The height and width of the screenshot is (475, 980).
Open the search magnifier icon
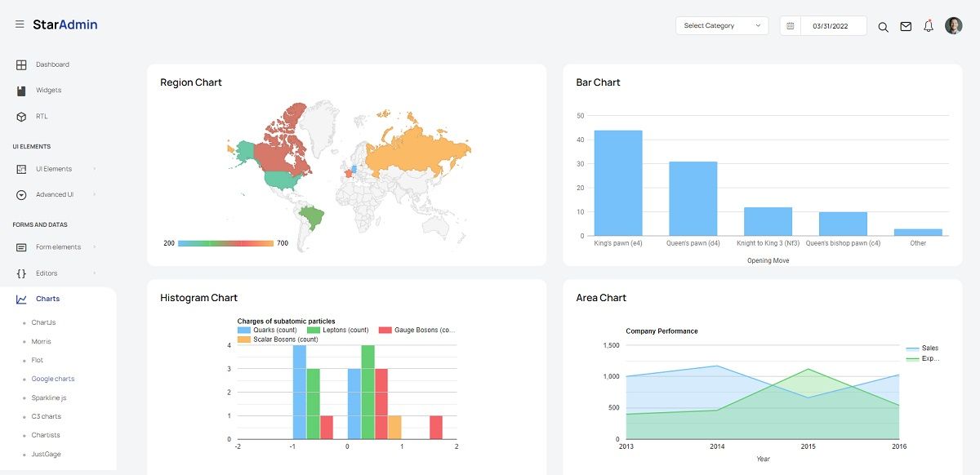[x=883, y=26]
